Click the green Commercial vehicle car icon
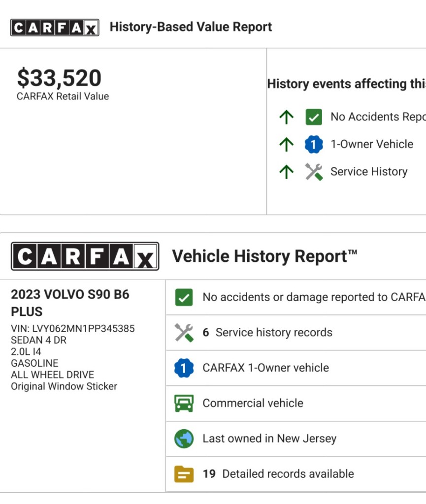The image size is (426, 504). click(x=184, y=404)
